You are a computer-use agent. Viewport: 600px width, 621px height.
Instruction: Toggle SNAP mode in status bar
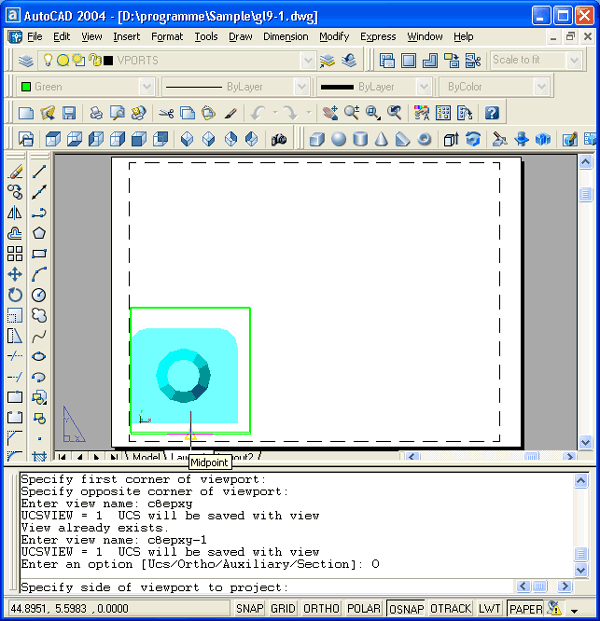pos(250,608)
